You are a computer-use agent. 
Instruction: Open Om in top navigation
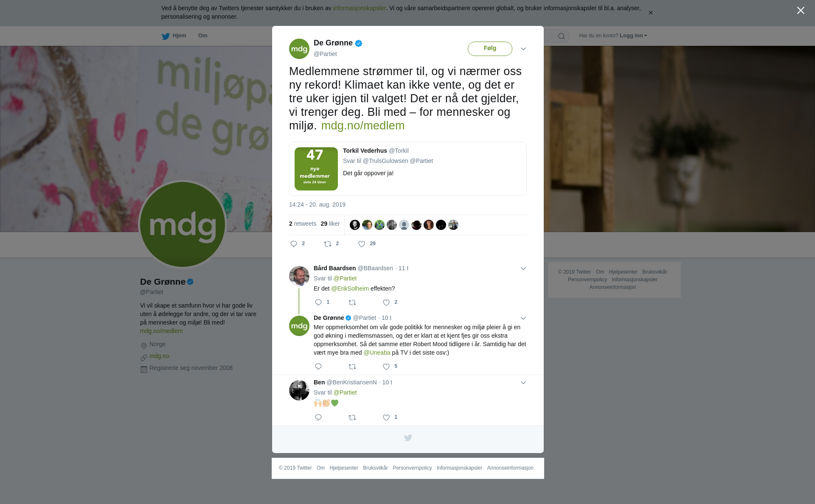click(202, 36)
